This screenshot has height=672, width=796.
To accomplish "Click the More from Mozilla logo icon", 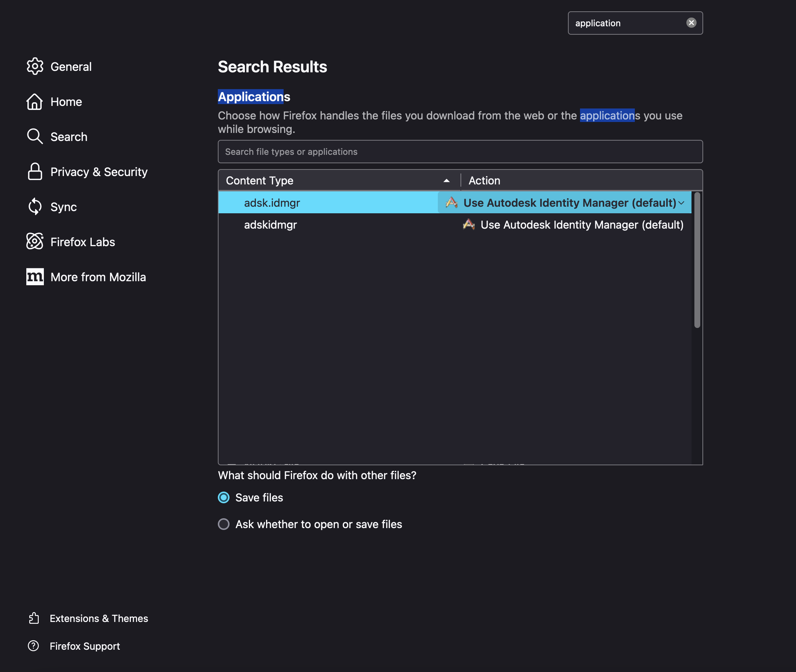I will [x=35, y=276].
